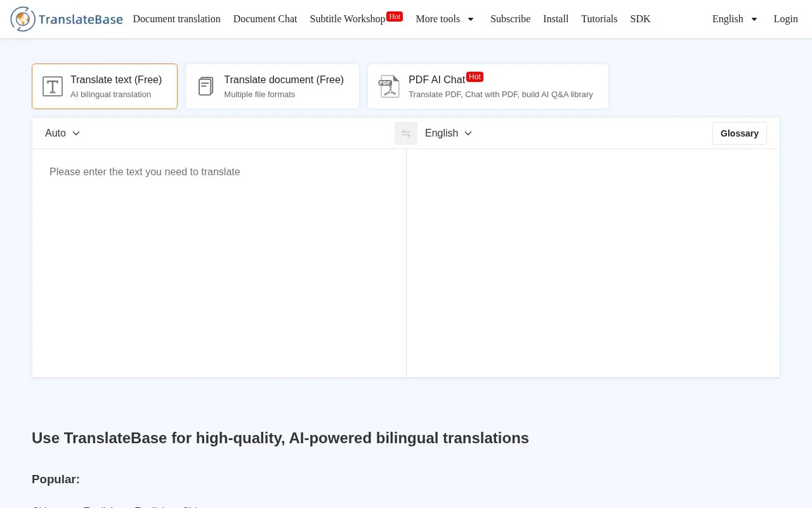Viewport: 812px width, 508px height.
Task: Click the "Popular:" heading text
Action: coord(56,479)
